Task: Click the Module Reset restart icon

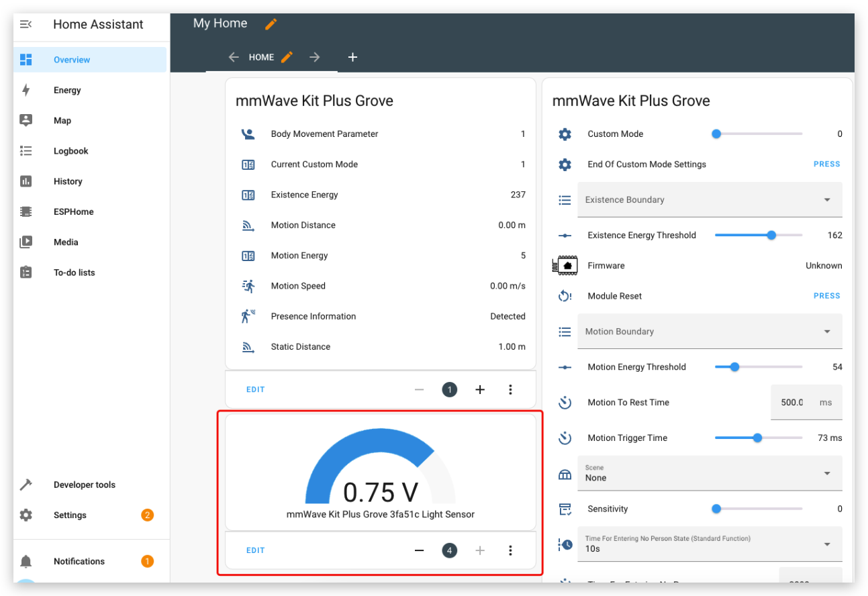Action: click(x=565, y=296)
